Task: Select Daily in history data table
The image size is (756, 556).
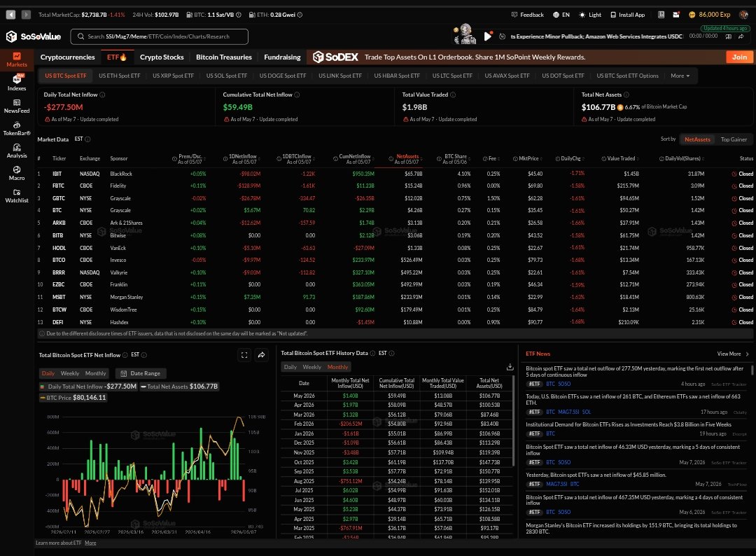Action: pyautogui.click(x=290, y=367)
